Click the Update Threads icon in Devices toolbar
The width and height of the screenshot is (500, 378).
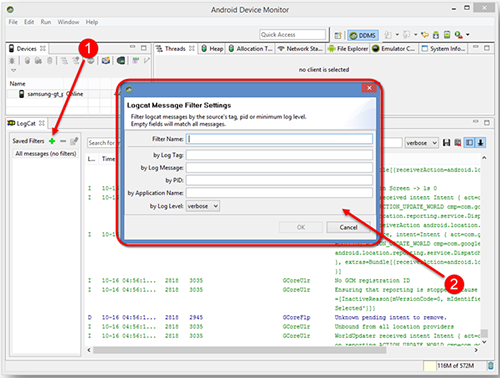64,61
